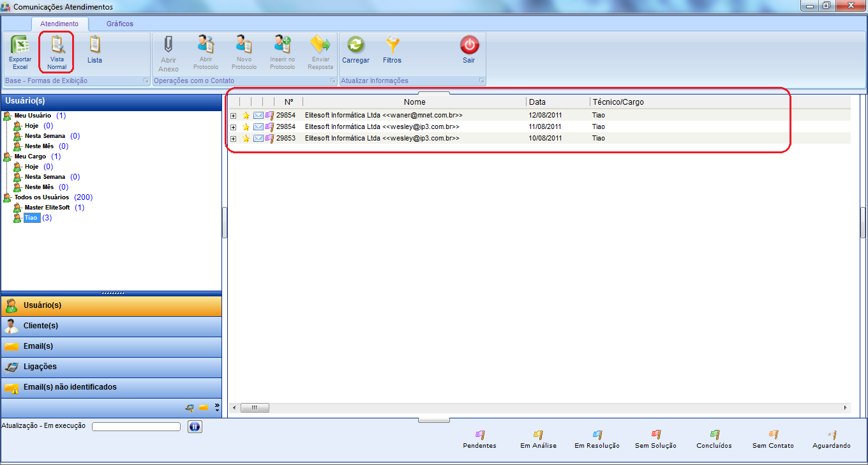Open the Filtros funnel icon
The width and height of the screenshot is (868, 465).
(x=392, y=46)
